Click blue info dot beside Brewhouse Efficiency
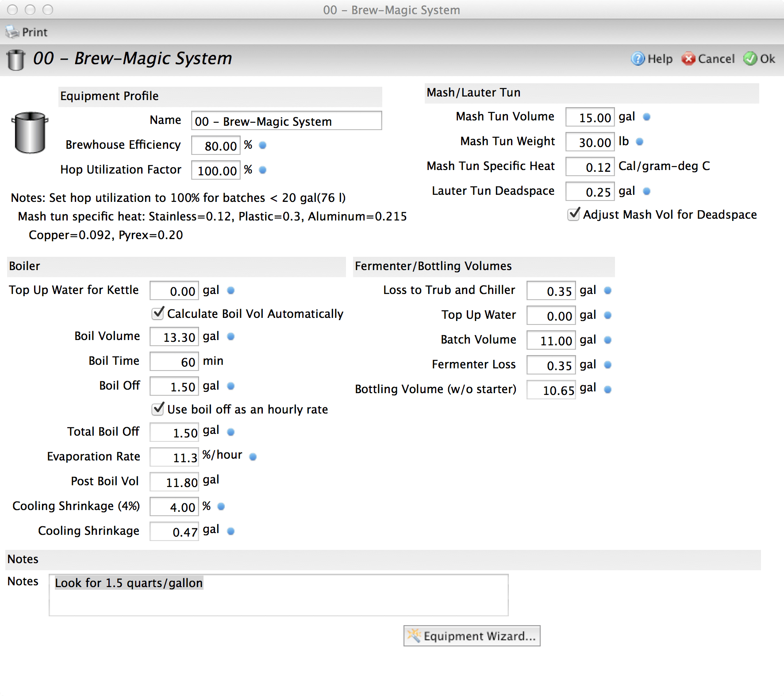Image resolution: width=784 pixels, height=696 pixels. point(262,145)
